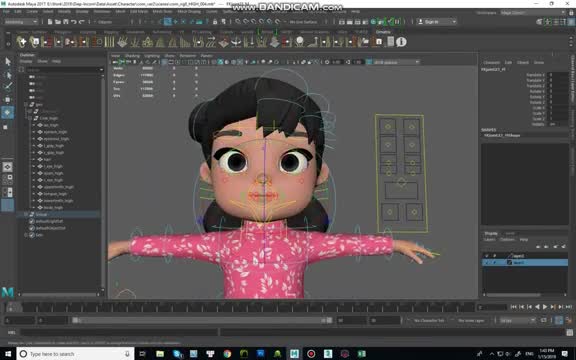Click the first hair shelf icon with plus
Viewport: 576px width, 360px height.
tap(22, 42)
